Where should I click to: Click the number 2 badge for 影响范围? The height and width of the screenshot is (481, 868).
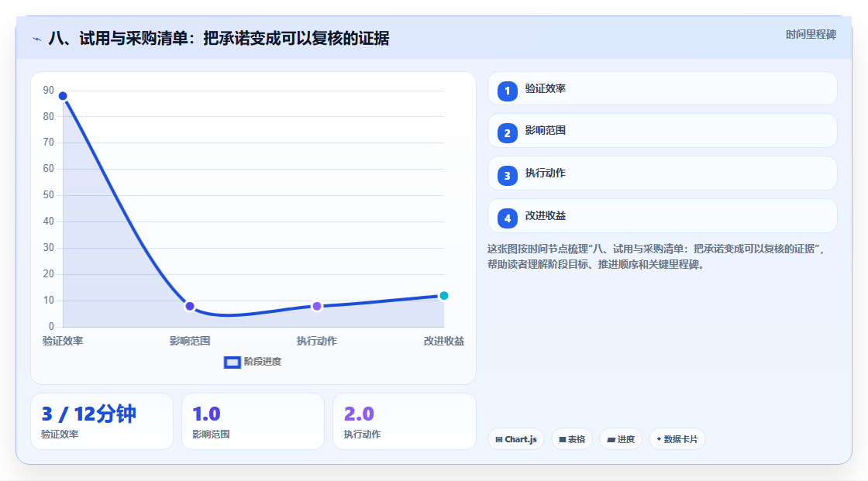(507, 133)
